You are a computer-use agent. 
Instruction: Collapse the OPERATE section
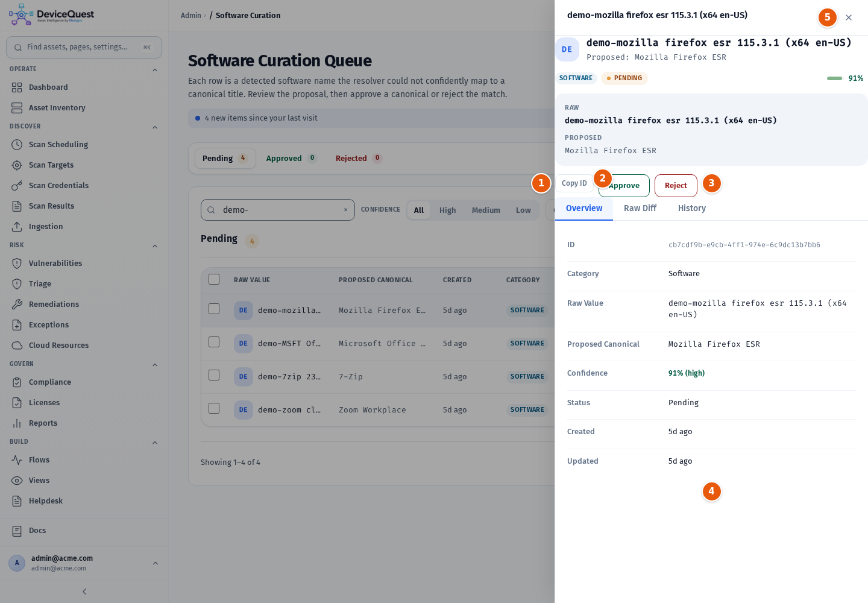[x=155, y=70]
